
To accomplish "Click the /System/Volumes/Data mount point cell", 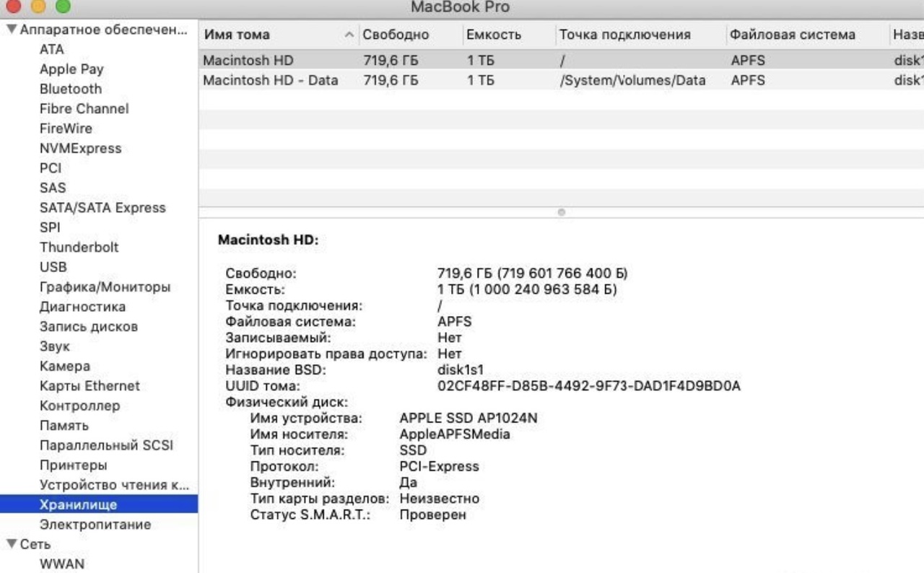I will [x=633, y=80].
